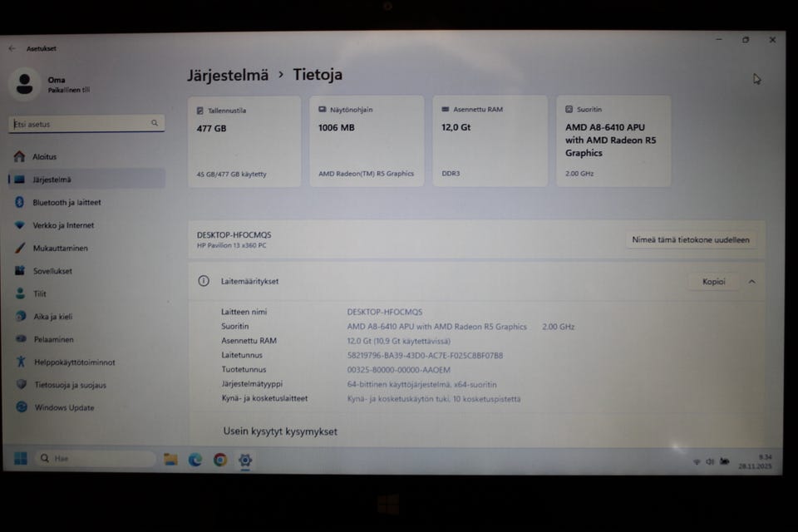The width and height of the screenshot is (798, 532).
Task: Open the volume tray icon
Action: pos(710,461)
